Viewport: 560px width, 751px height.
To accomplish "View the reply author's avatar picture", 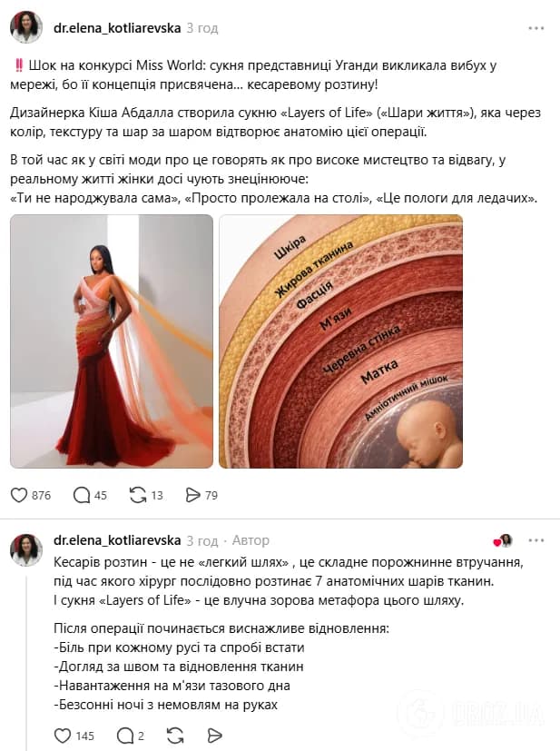I will coord(26,549).
